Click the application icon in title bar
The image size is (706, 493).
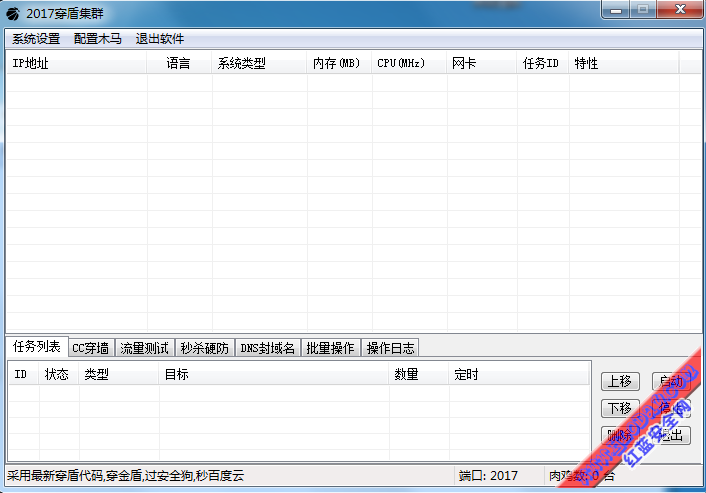click(x=13, y=14)
